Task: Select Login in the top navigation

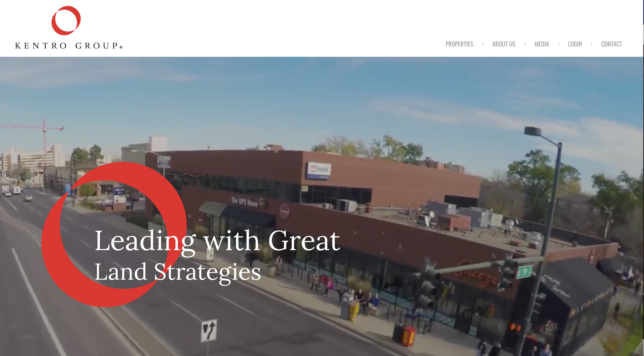Action: (x=575, y=44)
